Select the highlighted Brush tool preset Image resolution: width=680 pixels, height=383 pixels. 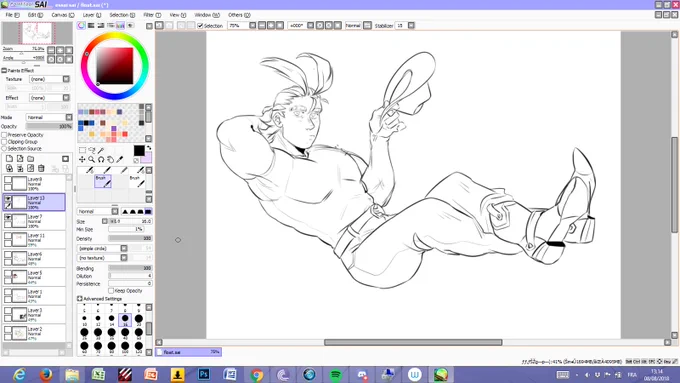coord(103,181)
